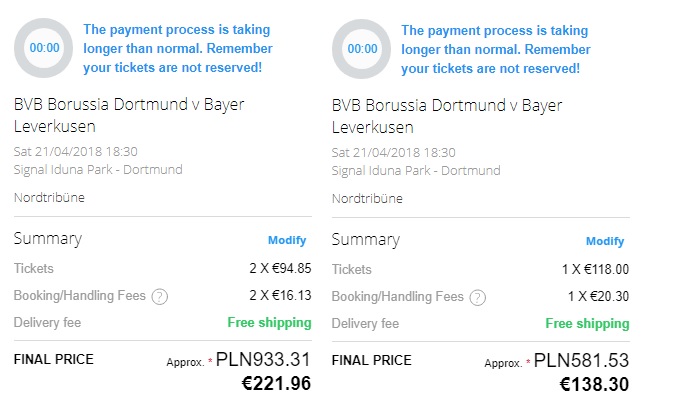The width and height of the screenshot is (694, 406).
Task: Click Free shipping in the PLN933.31 order
Action: point(269,323)
